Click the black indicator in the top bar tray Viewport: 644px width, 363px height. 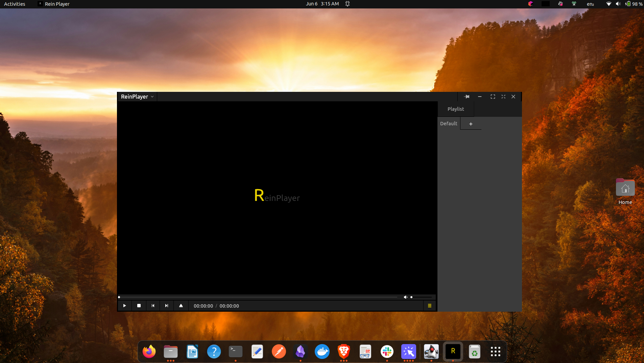[545, 4]
